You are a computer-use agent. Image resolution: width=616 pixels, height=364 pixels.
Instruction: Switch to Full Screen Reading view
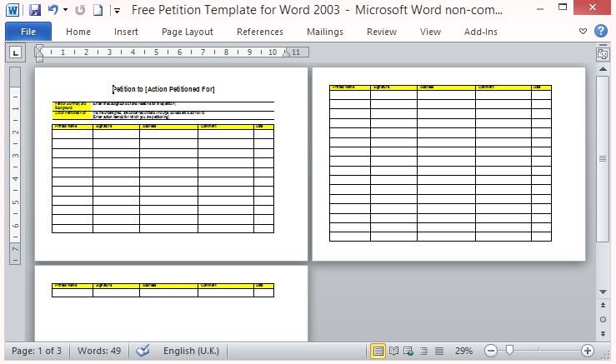click(x=393, y=351)
